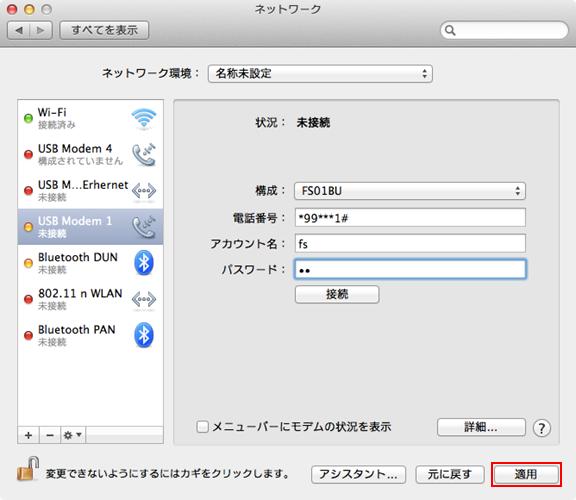Click 元に戻す revert button
The image size is (576, 500).
[x=450, y=474]
